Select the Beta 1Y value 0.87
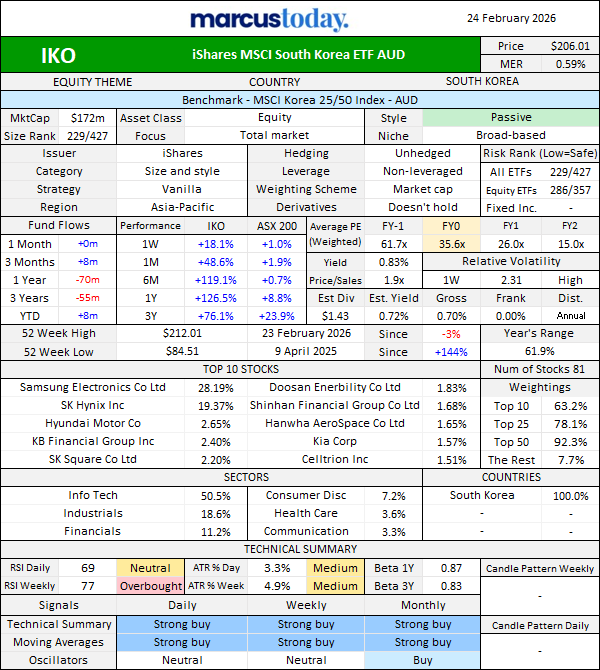Screen dimensions: 600x670 (x=451, y=568)
